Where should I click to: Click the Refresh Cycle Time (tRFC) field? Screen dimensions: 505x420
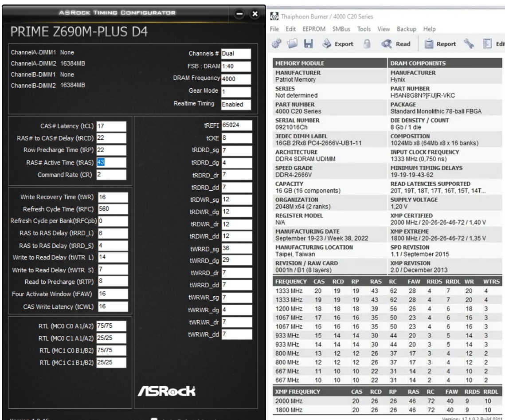tap(113, 209)
